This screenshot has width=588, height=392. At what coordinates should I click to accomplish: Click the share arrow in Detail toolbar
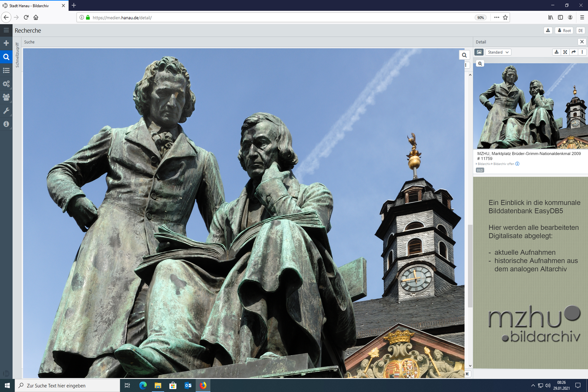click(574, 52)
